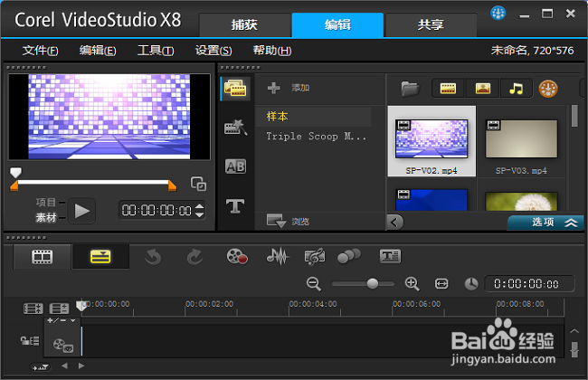
Task: Open the Auto Music icon
Action: [x=315, y=257]
